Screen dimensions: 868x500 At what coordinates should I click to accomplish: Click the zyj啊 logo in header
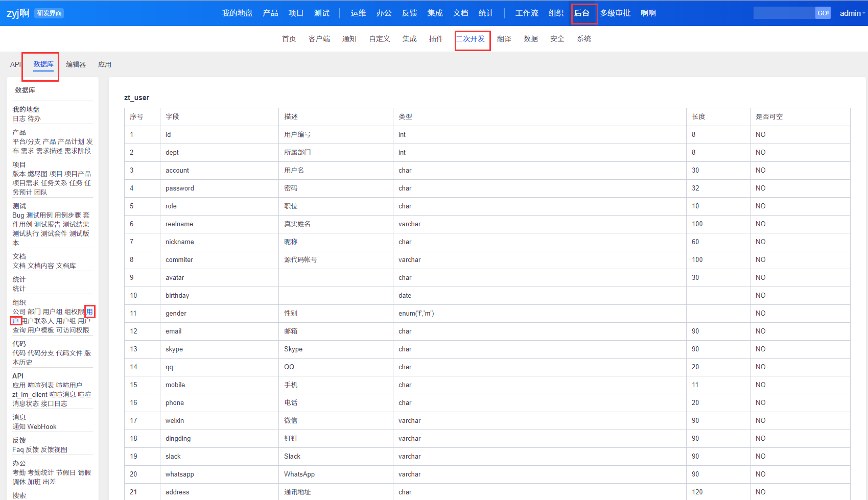(18, 13)
